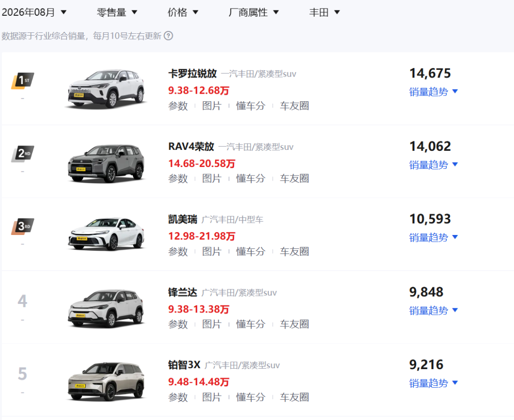This screenshot has width=514, height=420.
Task: Open the 锋兰达 car photo
Action: [x=106, y=308]
